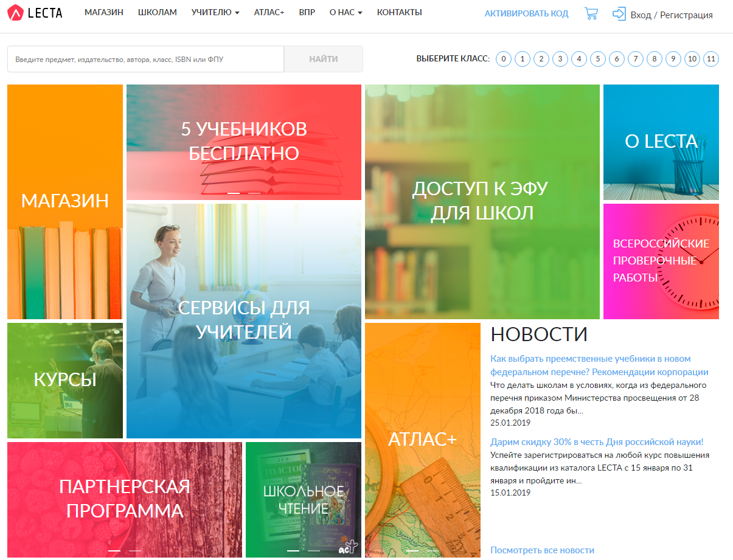This screenshot has height=560, width=733.
Task: Open the ДОСТУП К ЭФУ ДЛЯ ШКОЛ tile
Action: [482, 202]
